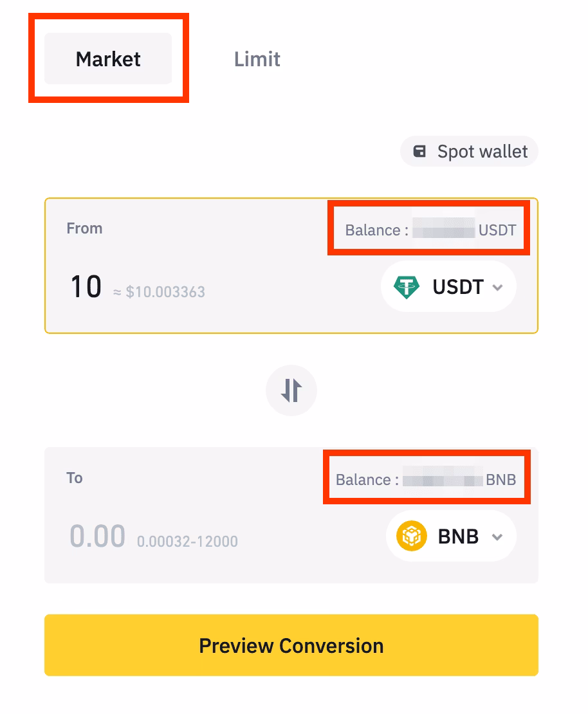Click the yellow BNB logo in To row
Screen dimensions: 588x714
412,536
